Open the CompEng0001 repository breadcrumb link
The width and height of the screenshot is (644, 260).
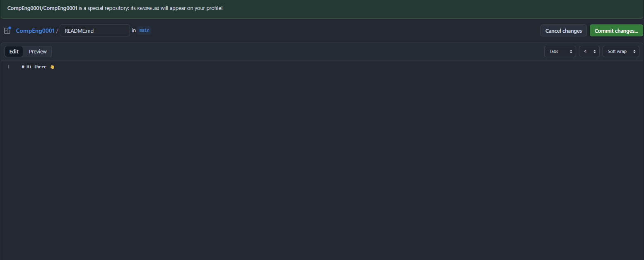point(35,31)
